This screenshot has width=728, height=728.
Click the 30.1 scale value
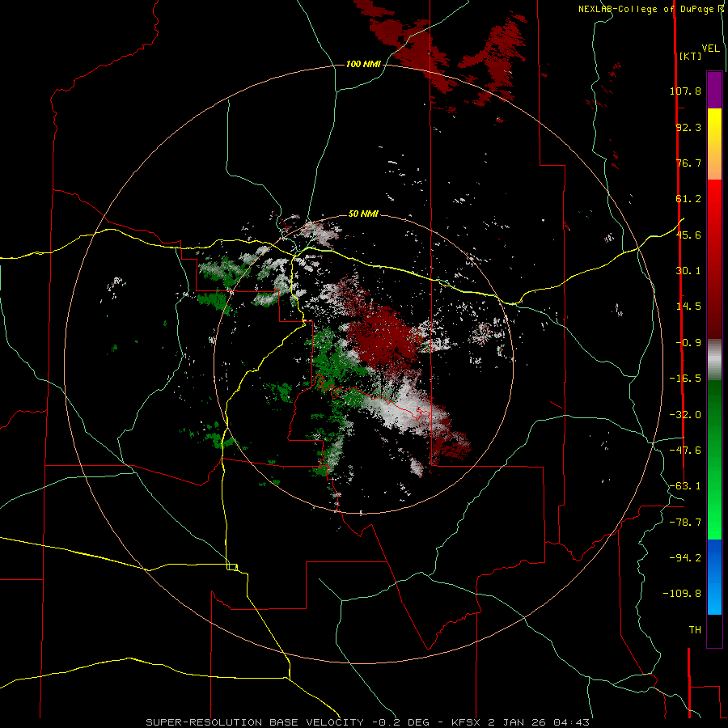coord(688,271)
